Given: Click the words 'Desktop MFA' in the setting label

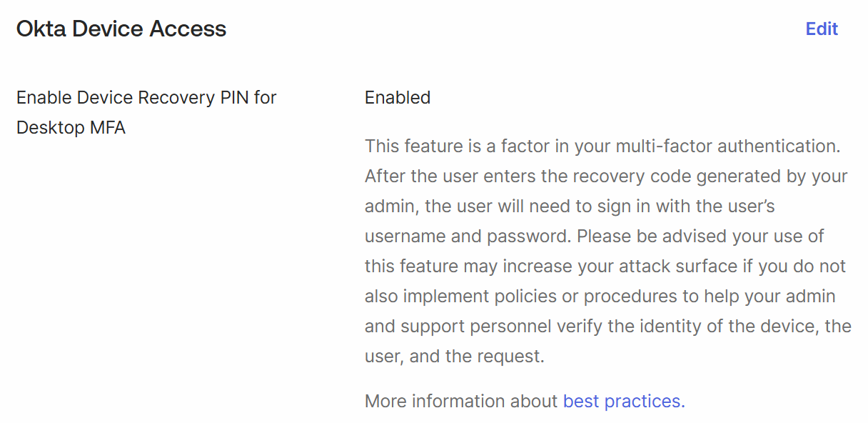Looking at the screenshot, I should (71, 129).
